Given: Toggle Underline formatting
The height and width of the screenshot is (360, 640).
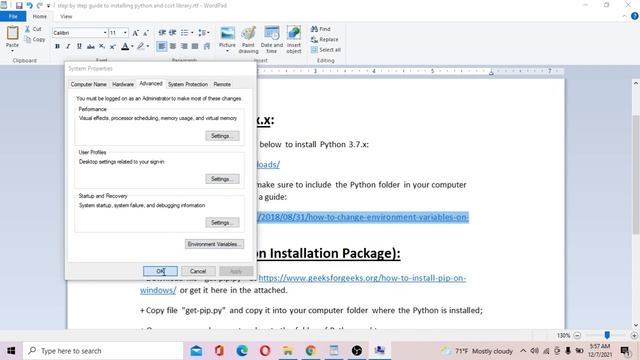Looking at the screenshot, I should 79,46.
